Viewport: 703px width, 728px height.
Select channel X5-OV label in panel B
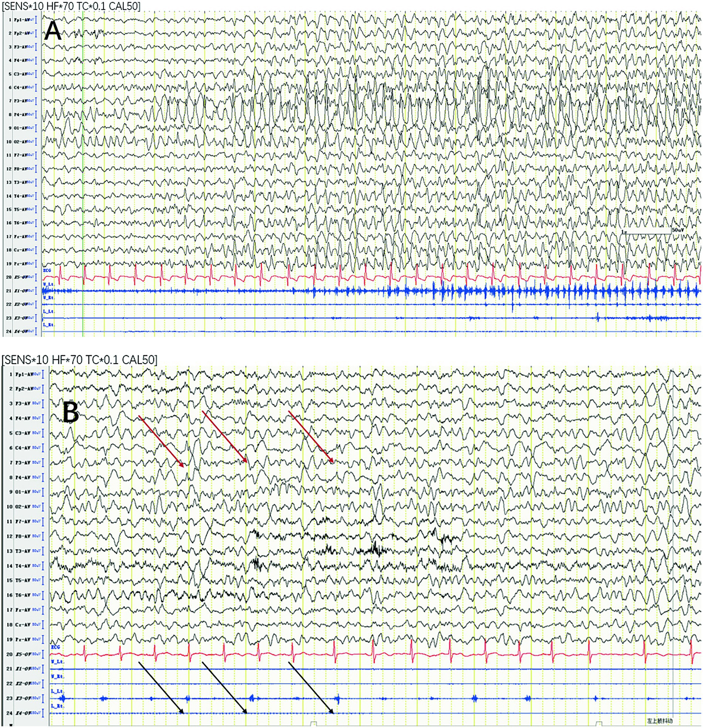point(23,654)
